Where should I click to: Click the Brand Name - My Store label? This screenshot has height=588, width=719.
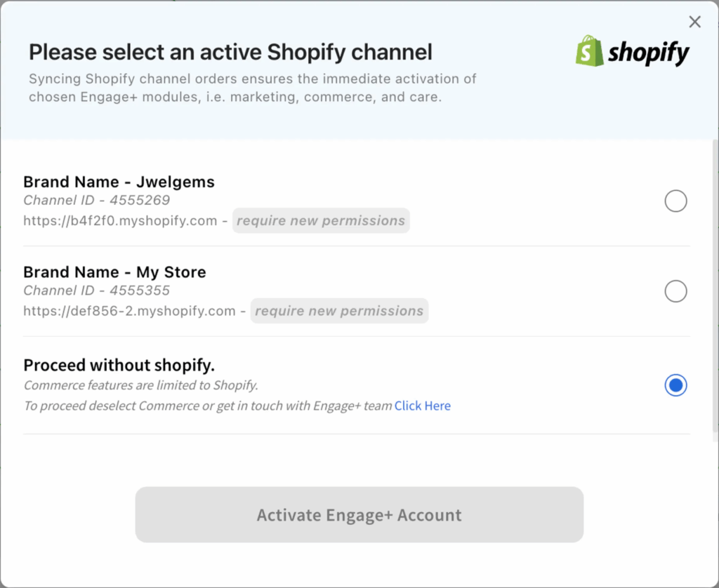click(114, 272)
